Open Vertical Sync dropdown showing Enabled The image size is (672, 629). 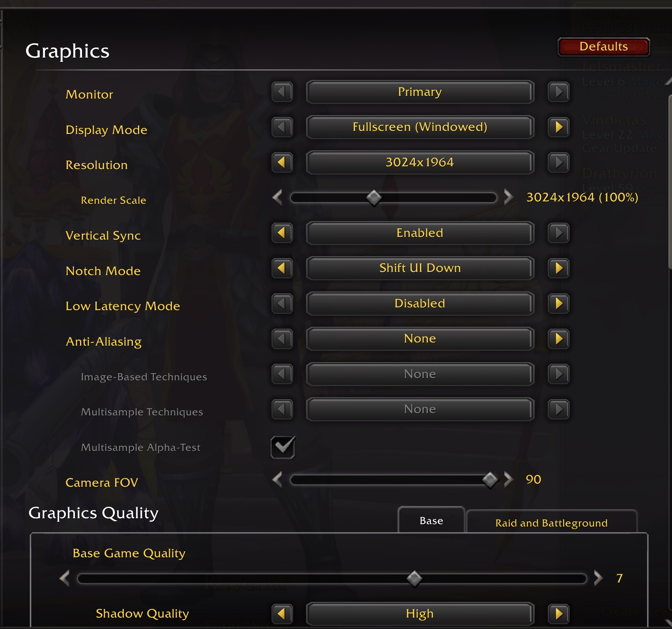pyautogui.click(x=420, y=233)
